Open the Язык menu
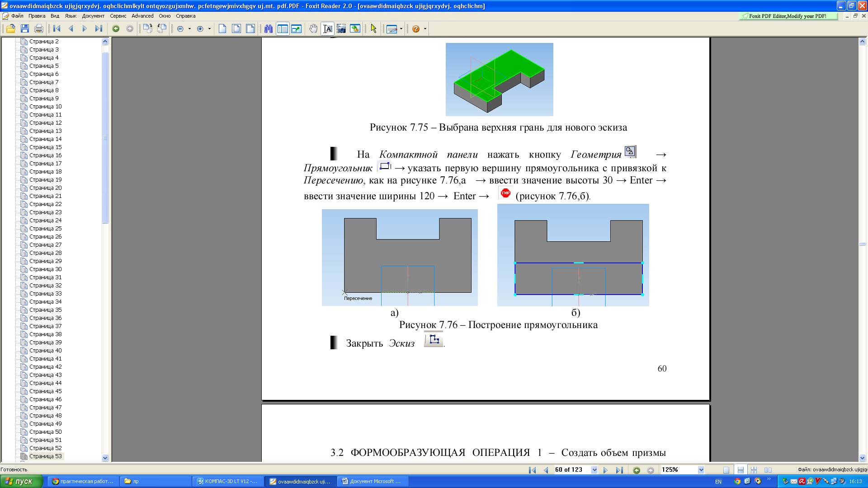 pyautogui.click(x=71, y=16)
